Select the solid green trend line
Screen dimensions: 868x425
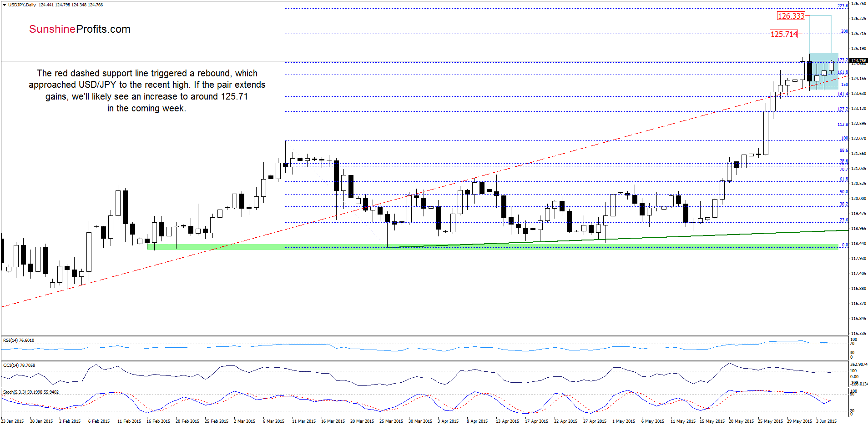(618, 239)
